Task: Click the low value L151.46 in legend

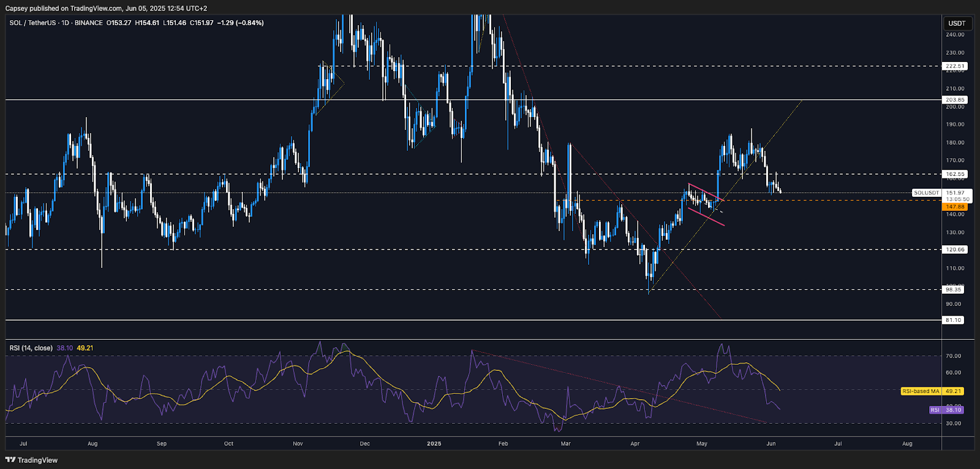Action: 175,23
